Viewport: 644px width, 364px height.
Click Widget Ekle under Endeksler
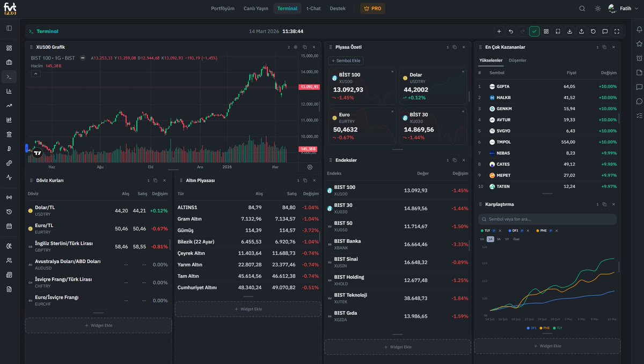398,347
